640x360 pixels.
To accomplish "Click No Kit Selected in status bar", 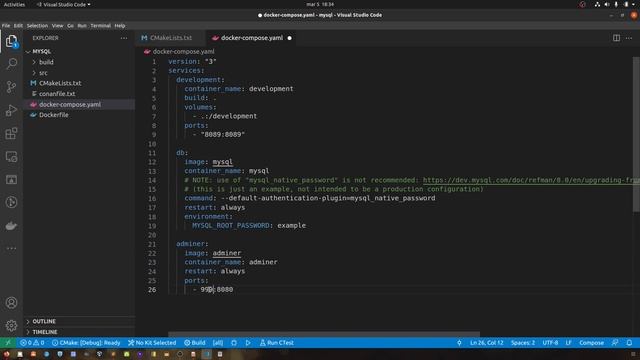I will [x=152, y=342].
